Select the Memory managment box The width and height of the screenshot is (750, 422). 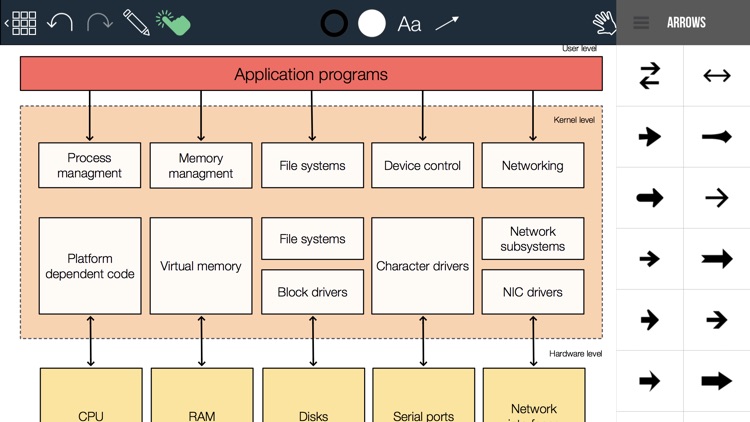201,166
